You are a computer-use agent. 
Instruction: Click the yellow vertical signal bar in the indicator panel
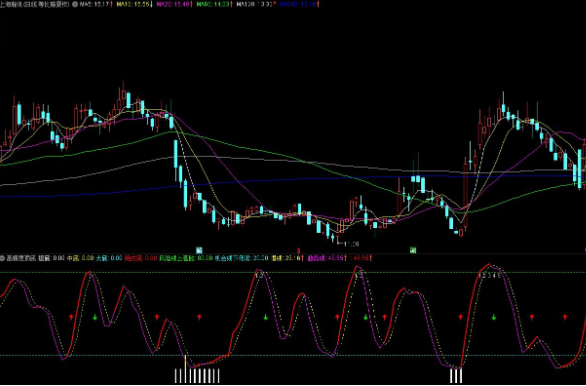coord(185,363)
